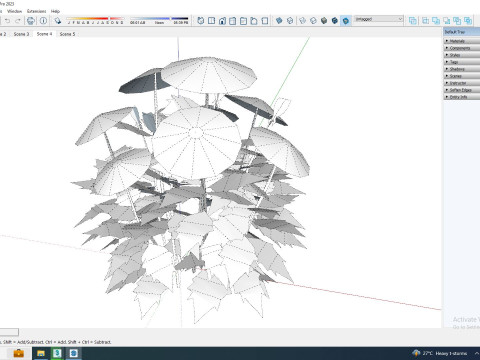480x360 pixels.
Task: Click the Split solid tool
Action: (x=468, y=21)
